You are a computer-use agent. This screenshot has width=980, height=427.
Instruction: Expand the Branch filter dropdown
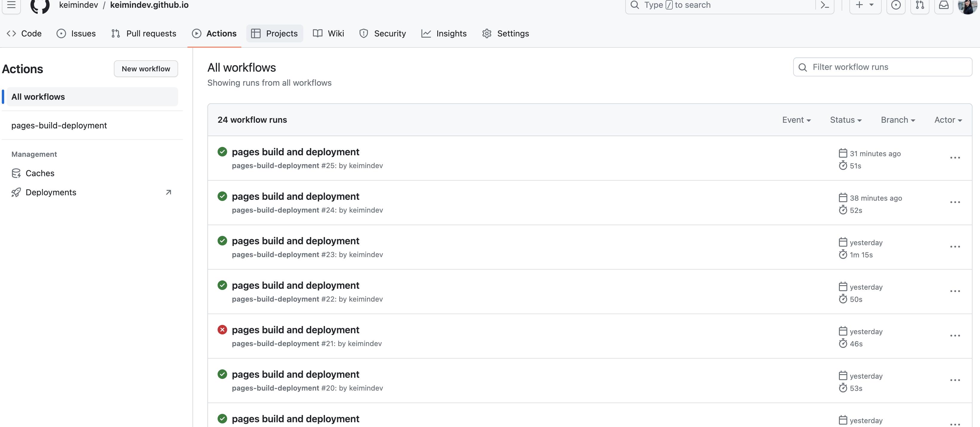pyautogui.click(x=898, y=120)
